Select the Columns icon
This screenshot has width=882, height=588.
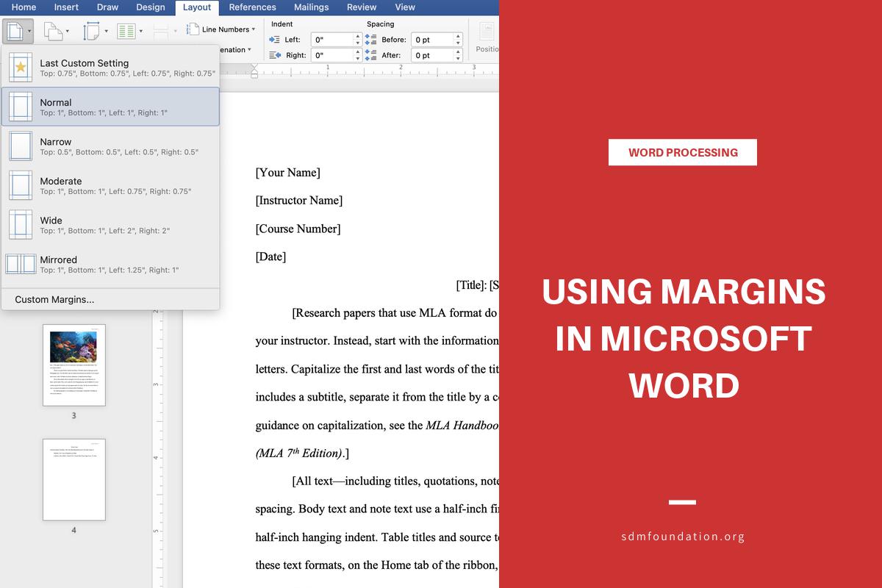point(125,31)
